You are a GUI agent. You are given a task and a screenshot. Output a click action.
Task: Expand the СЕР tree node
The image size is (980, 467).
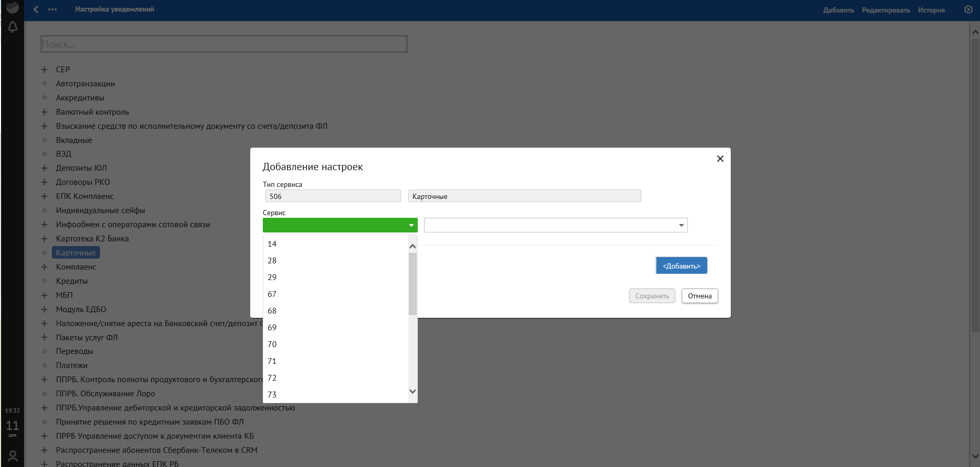point(44,70)
